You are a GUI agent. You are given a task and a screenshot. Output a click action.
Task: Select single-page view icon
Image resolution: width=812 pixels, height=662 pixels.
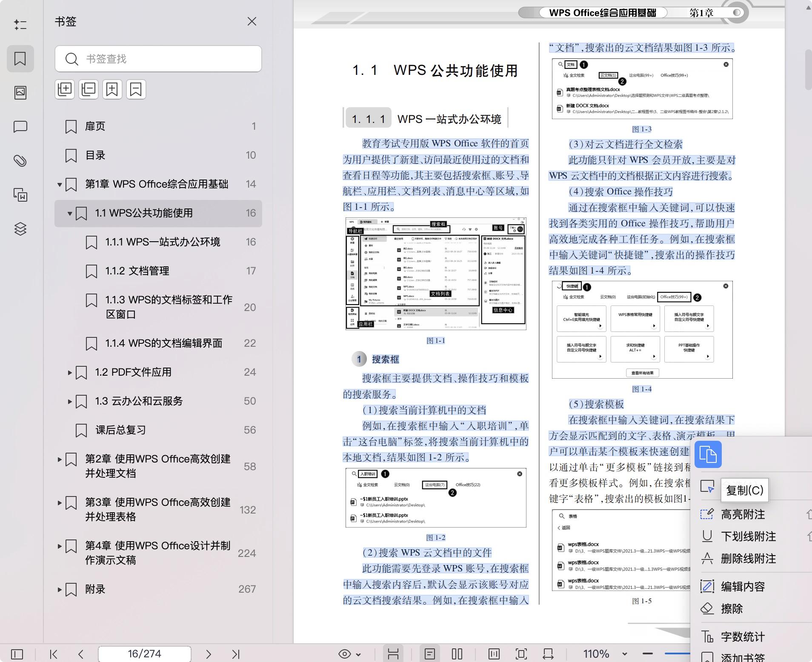(430, 654)
